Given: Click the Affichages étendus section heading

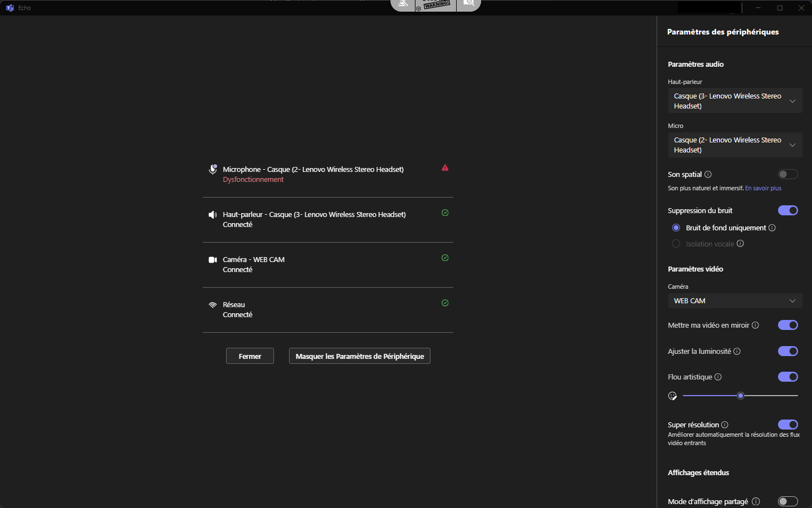Looking at the screenshot, I should tap(698, 472).
